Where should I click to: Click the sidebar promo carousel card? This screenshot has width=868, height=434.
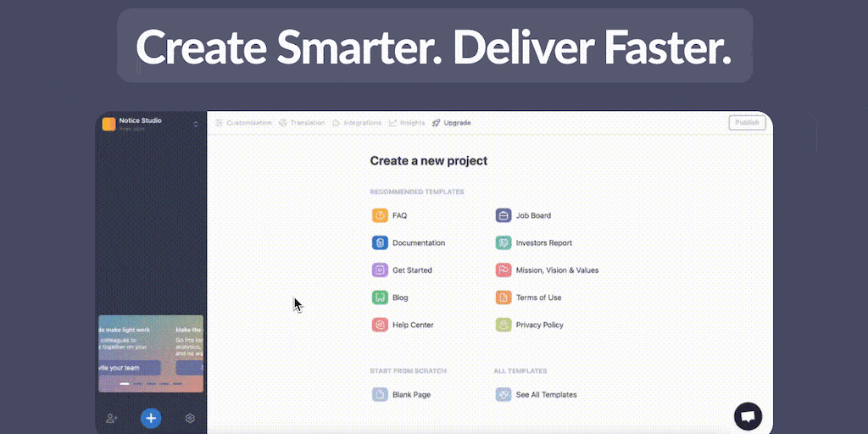click(x=151, y=353)
